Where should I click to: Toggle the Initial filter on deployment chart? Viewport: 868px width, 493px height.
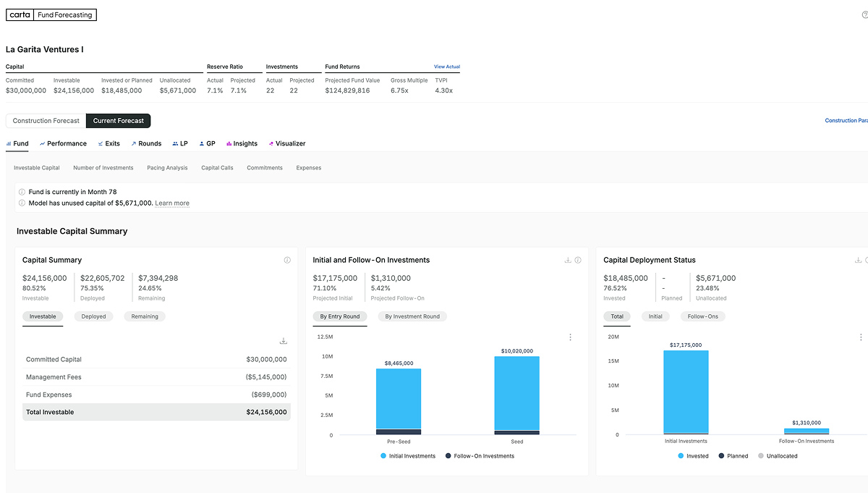(x=655, y=316)
